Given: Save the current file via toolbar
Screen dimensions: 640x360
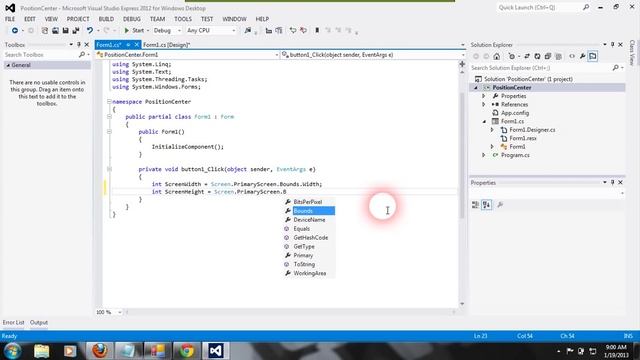Looking at the screenshot, I should [65, 31].
